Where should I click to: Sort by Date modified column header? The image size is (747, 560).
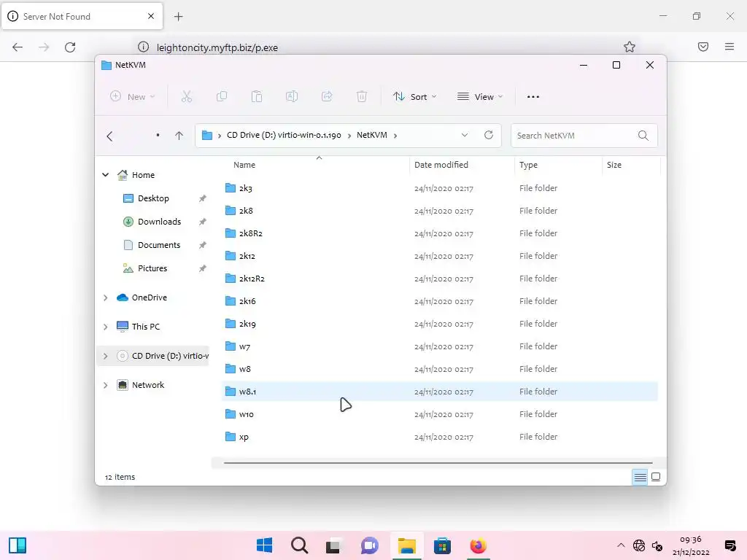441,165
